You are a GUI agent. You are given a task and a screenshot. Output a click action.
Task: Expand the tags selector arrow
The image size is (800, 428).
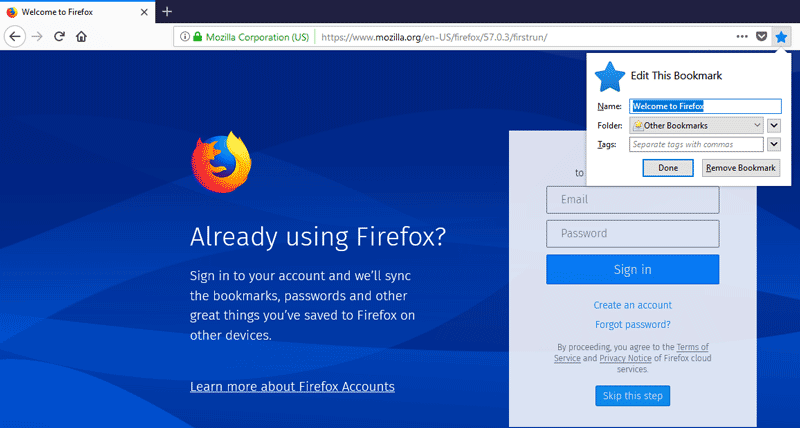click(x=774, y=144)
